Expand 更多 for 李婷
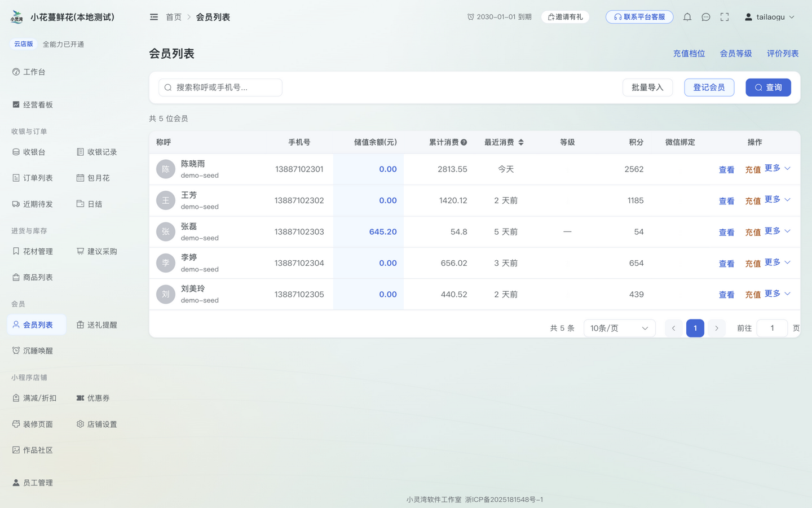Image resolution: width=812 pixels, height=508 pixels. (778, 262)
